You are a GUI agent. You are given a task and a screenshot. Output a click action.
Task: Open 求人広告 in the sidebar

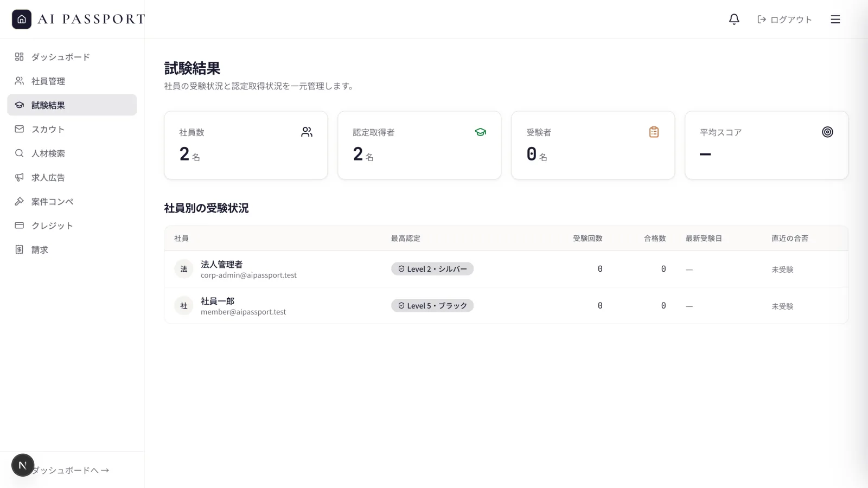pyautogui.click(x=72, y=177)
